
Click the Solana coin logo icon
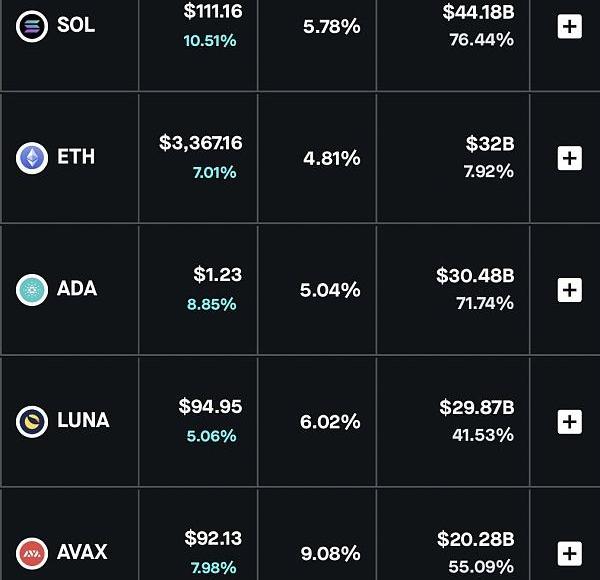click(x=32, y=26)
